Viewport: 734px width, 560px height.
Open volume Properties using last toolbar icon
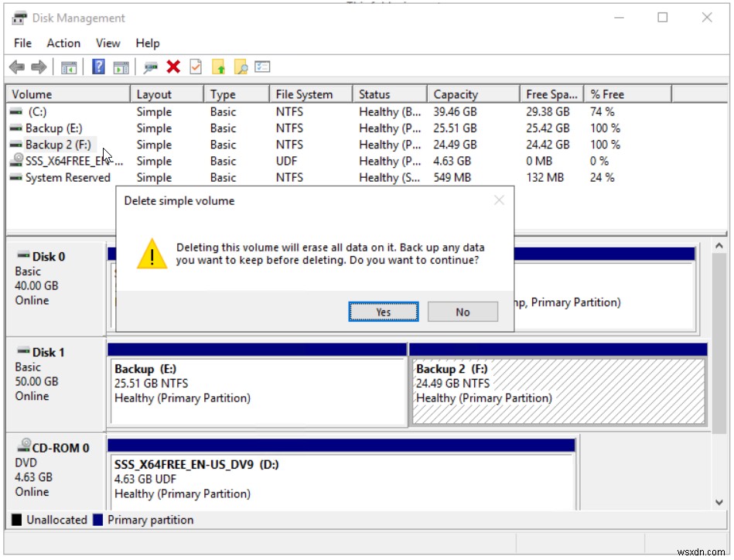[x=263, y=67]
